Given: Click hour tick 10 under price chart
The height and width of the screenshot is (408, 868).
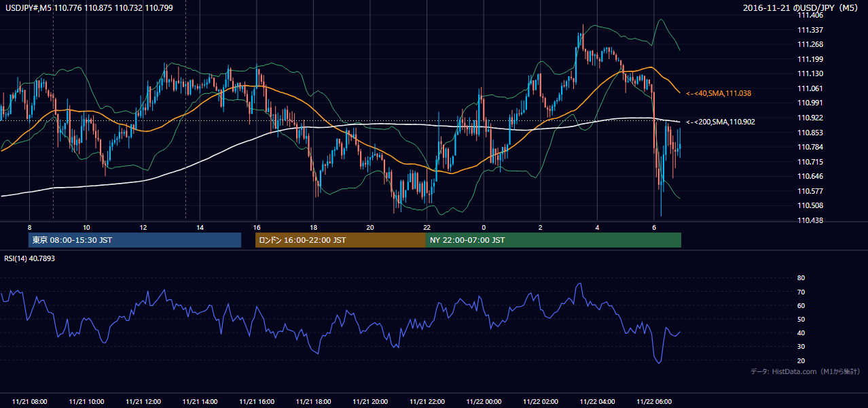Looking at the screenshot, I should [86, 226].
